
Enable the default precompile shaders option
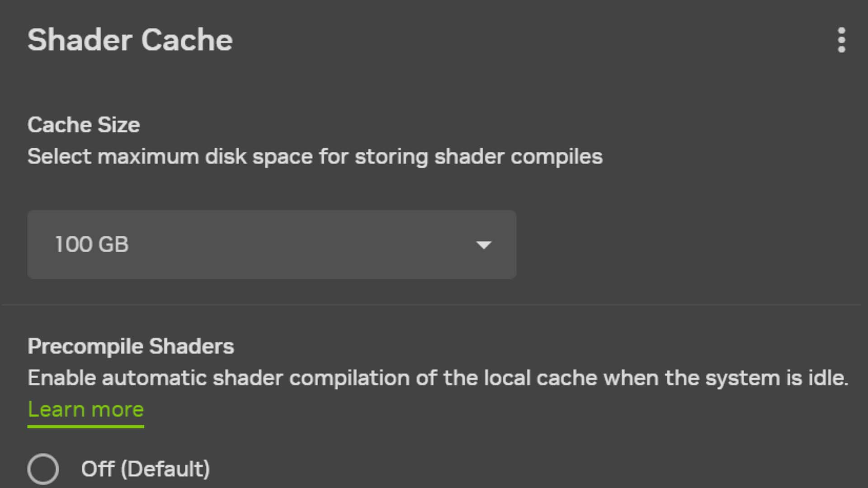click(43, 469)
